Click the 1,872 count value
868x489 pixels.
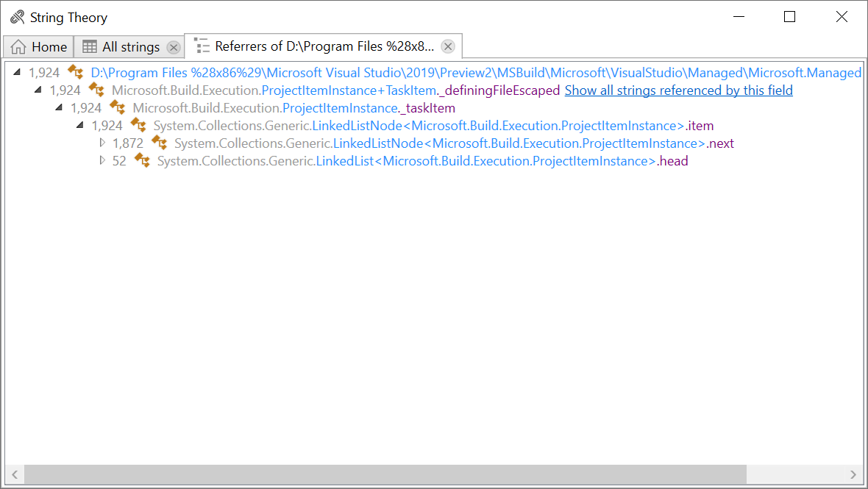pos(128,143)
